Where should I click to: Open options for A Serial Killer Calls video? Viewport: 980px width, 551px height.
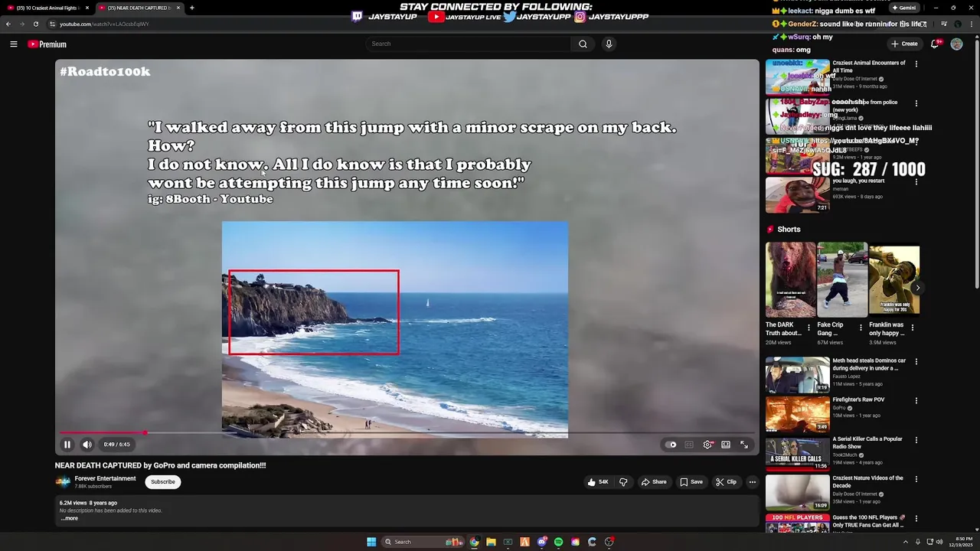tap(916, 440)
